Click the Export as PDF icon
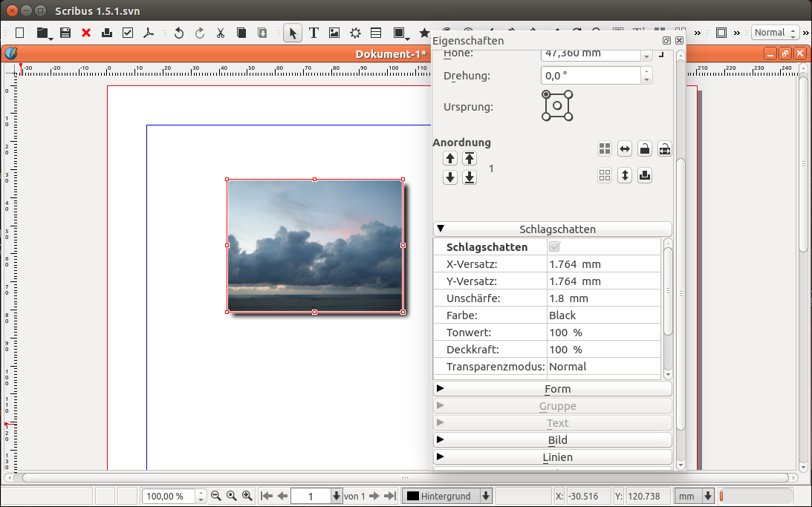Screen dimensions: 812x507 [149, 33]
